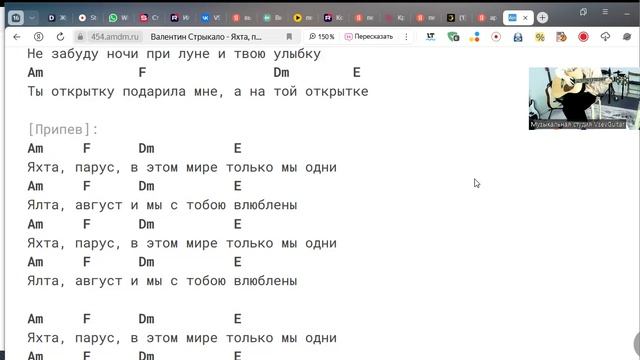The height and width of the screenshot is (360, 640).
Task: Click the lyric line Не забуду ночи при луне
Action: coord(174,53)
